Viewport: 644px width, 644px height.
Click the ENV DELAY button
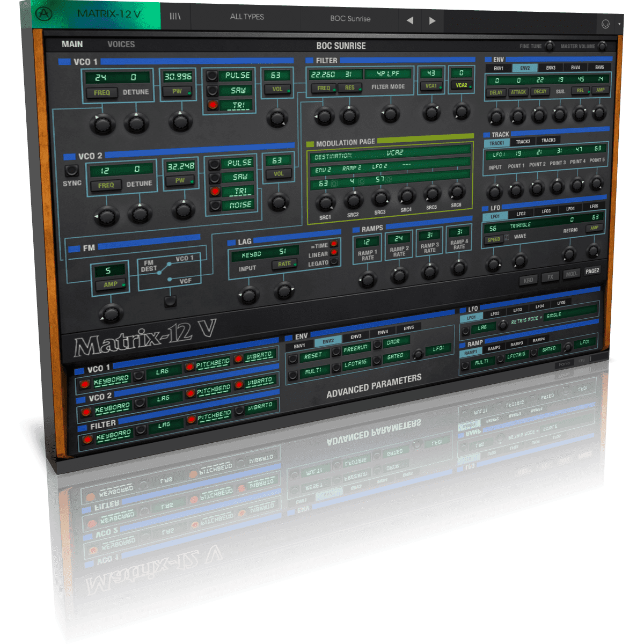pyautogui.click(x=496, y=92)
